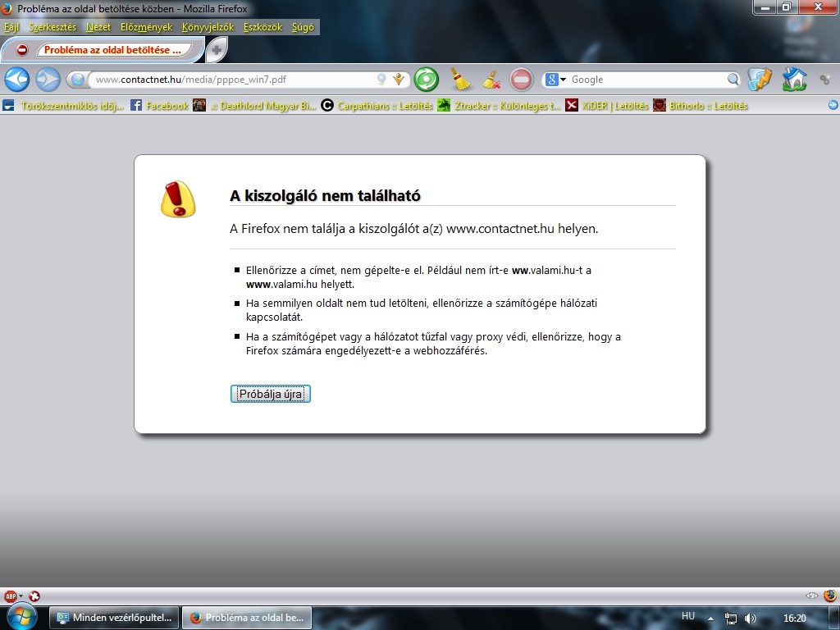Open the Törökszentmiklós időj... bookmark
The image size is (840, 630).
pyautogui.click(x=63, y=106)
